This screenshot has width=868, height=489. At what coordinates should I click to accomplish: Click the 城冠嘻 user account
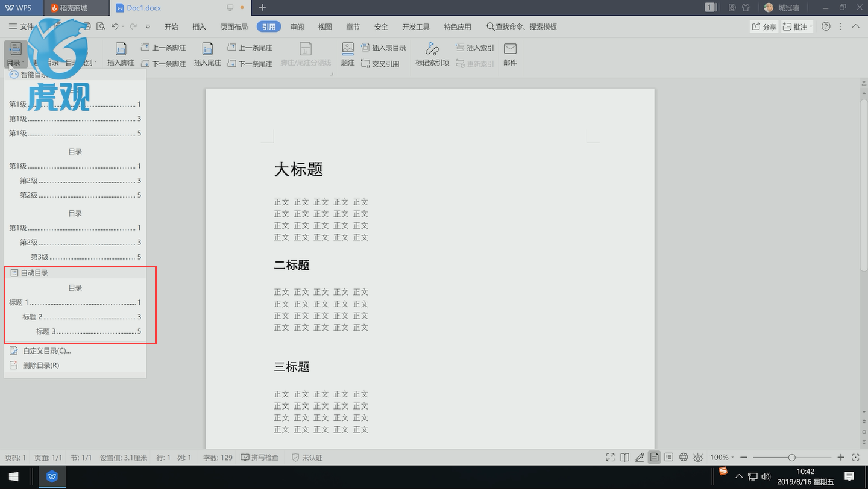click(x=781, y=8)
